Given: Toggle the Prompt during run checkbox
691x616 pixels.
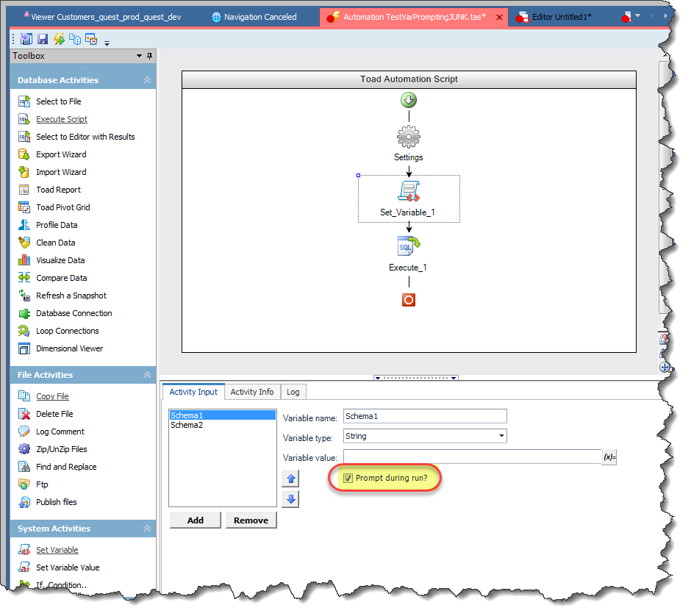Looking at the screenshot, I should pyautogui.click(x=348, y=478).
